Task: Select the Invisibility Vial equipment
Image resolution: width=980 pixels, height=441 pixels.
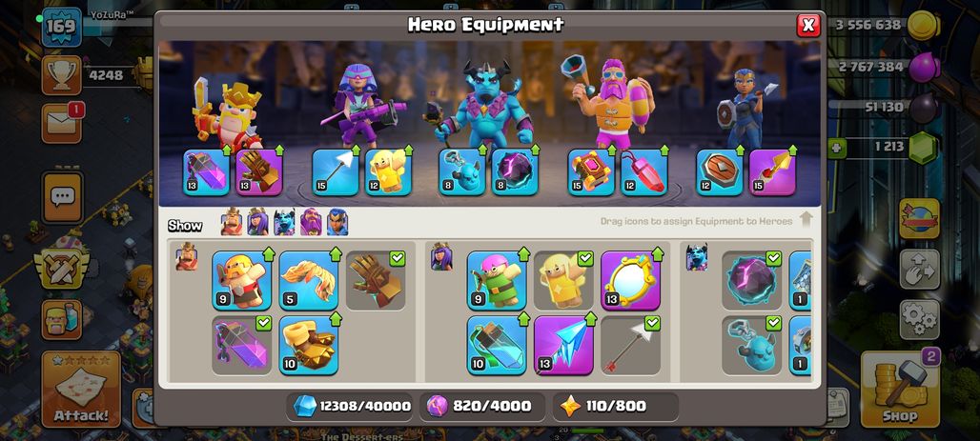Action: tap(497, 346)
